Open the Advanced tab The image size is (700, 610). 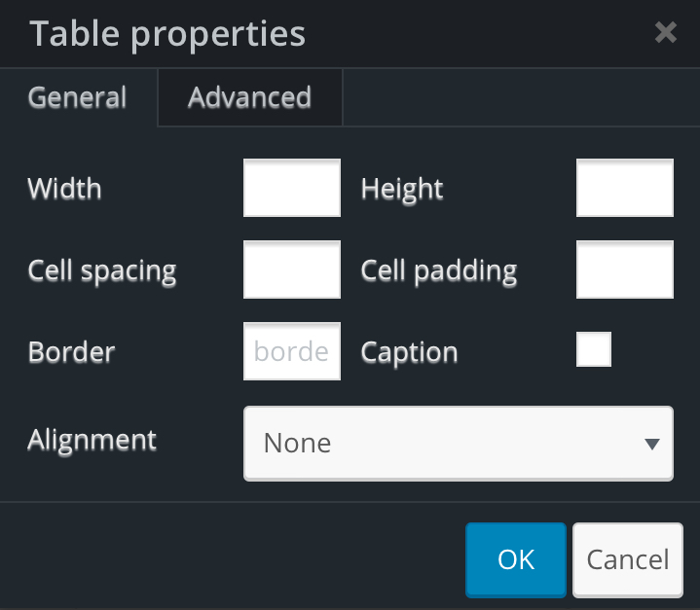(x=249, y=97)
